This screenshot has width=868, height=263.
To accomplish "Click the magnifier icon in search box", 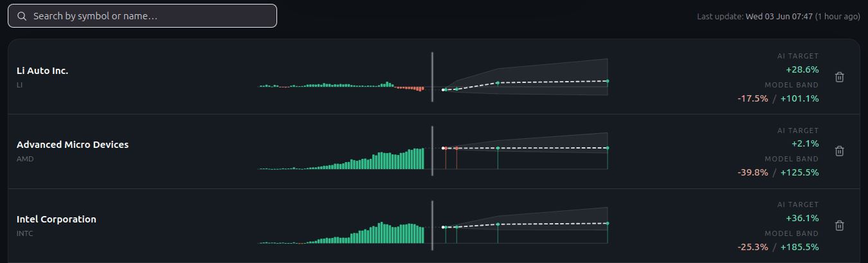I will point(22,16).
